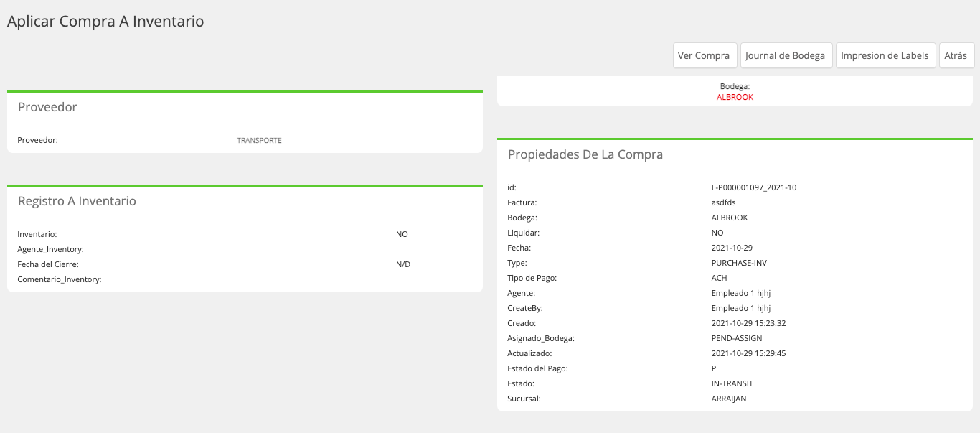Viewport: 980px width, 433px height.
Task: Select the Type value PURCHASE-INV
Action: [x=738, y=263]
